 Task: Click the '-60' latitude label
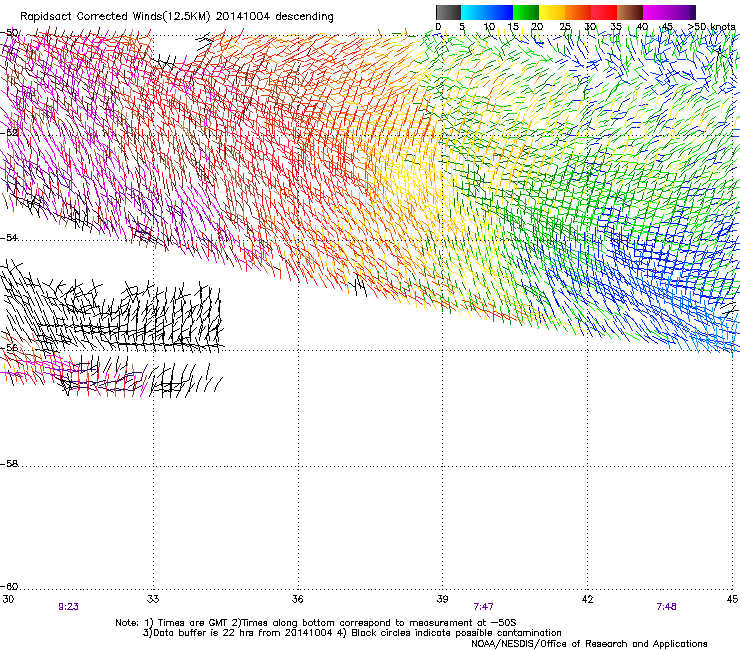coord(9,586)
